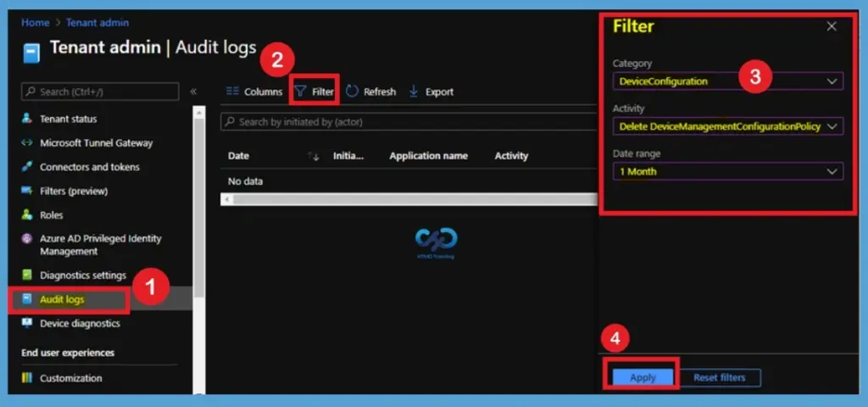This screenshot has width=868, height=407.
Task: Click the Home breadcrumb link
Action: [36, 23]
